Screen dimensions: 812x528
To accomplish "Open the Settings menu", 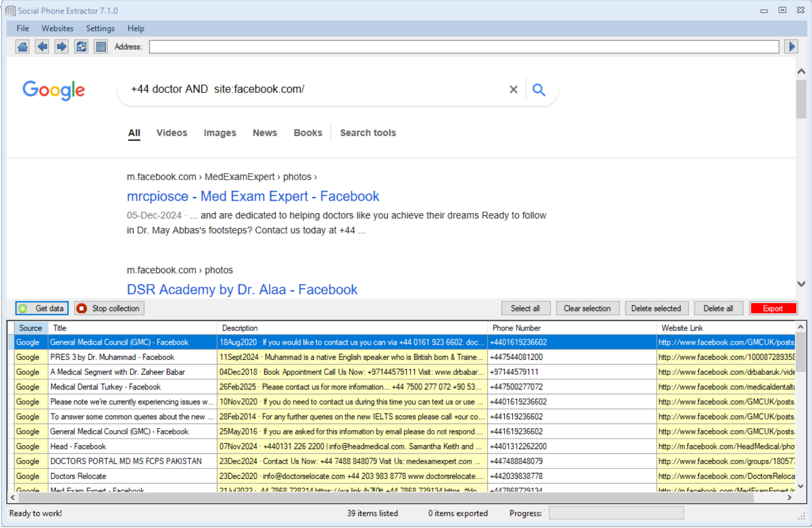I will point(100,29).
